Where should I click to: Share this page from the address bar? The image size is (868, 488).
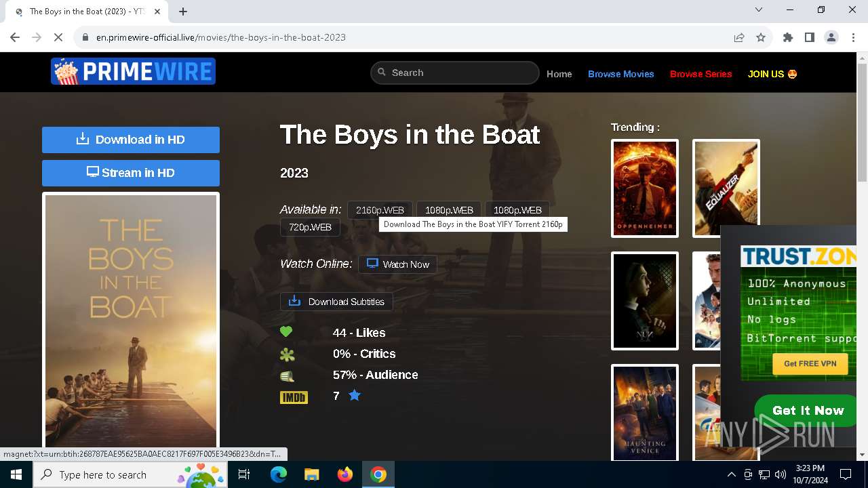pyautogui.click(x=739, y=37)
